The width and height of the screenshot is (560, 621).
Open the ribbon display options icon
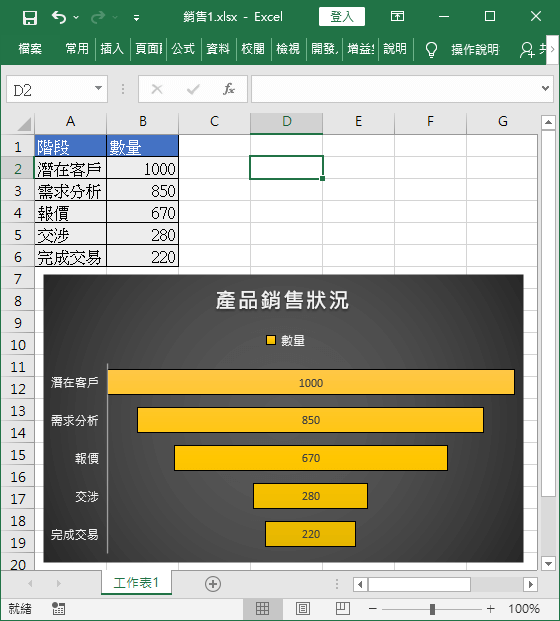click(x=397, y=16)
